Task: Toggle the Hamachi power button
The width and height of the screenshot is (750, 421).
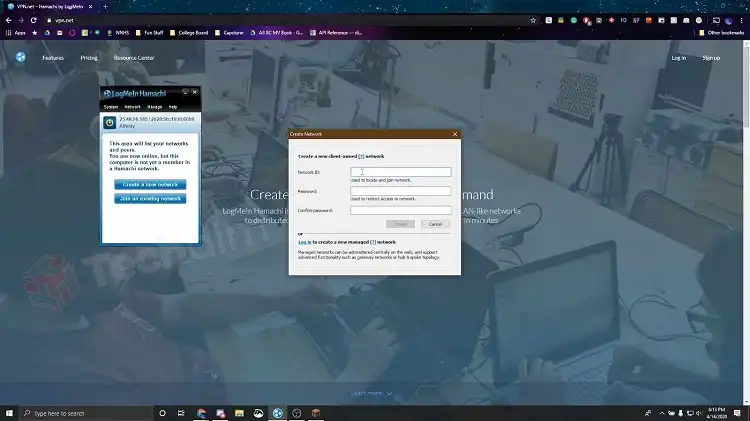Action: click(x=110, y=122)
